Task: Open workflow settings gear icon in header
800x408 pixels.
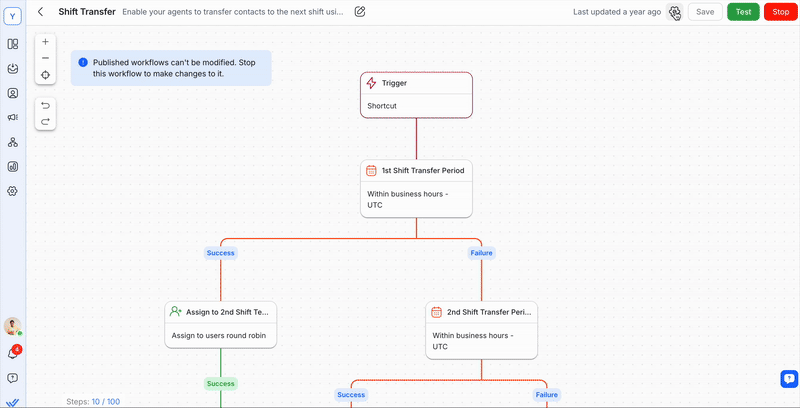Action: [675, 12]
